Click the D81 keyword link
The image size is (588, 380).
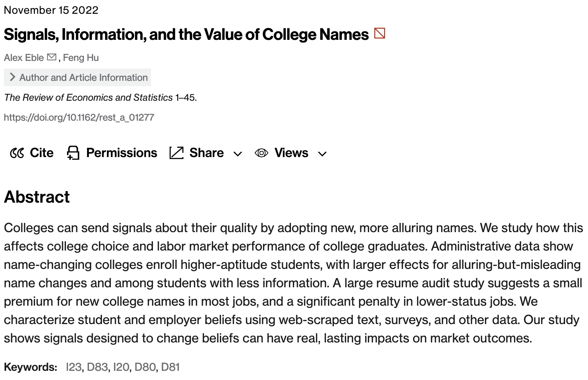170,367
